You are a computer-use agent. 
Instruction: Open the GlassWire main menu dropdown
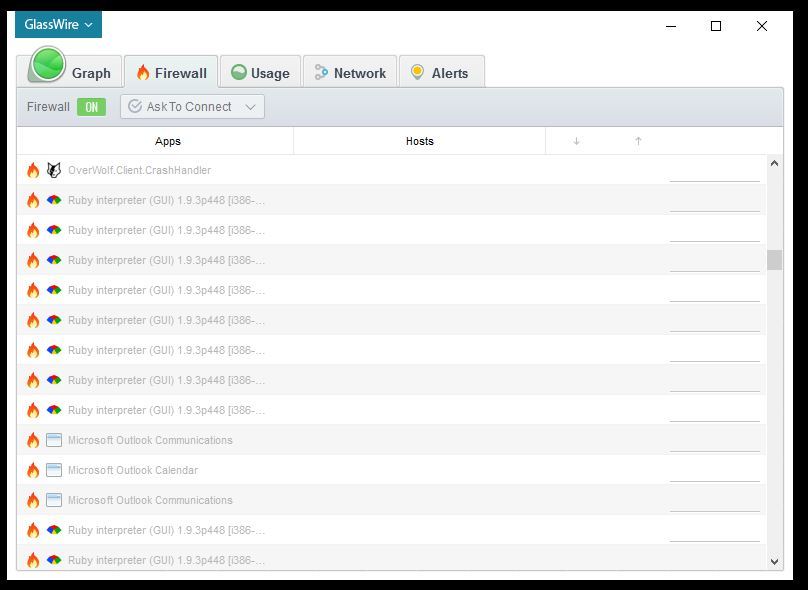pos(58,25)
